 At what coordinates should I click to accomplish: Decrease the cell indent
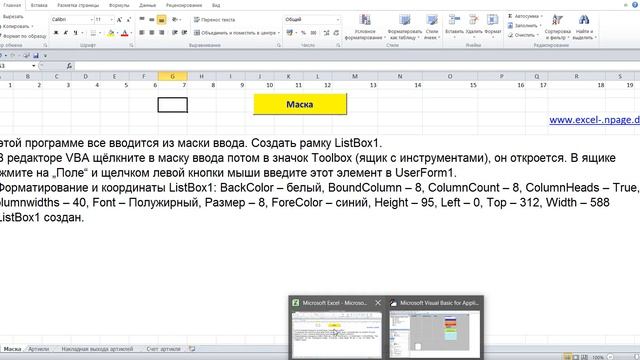click(175, 32)
